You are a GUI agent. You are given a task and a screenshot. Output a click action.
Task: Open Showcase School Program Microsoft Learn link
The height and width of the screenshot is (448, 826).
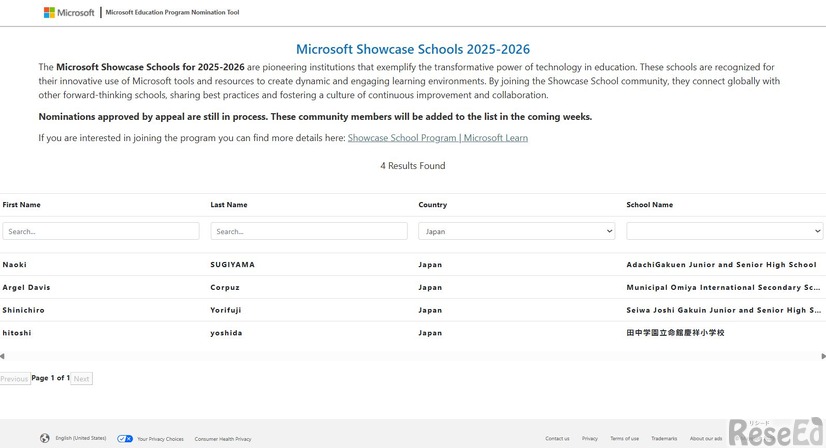[x=437, y=138]
